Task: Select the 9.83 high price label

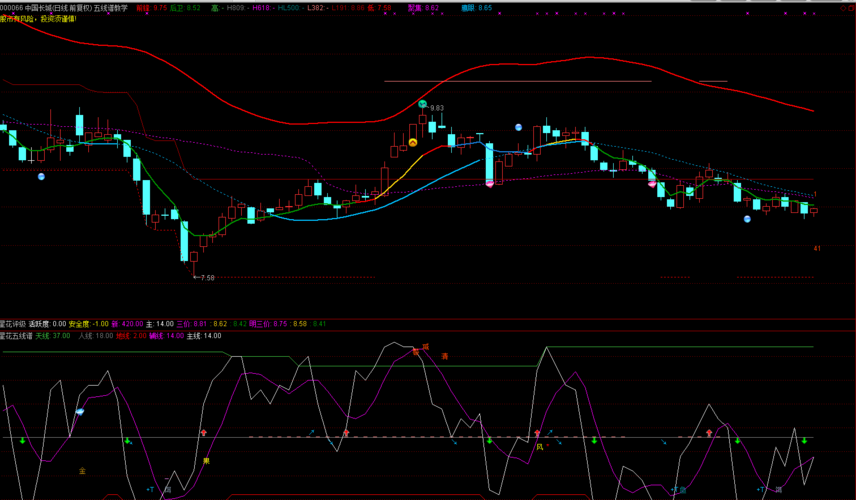Action: [437, 108]
